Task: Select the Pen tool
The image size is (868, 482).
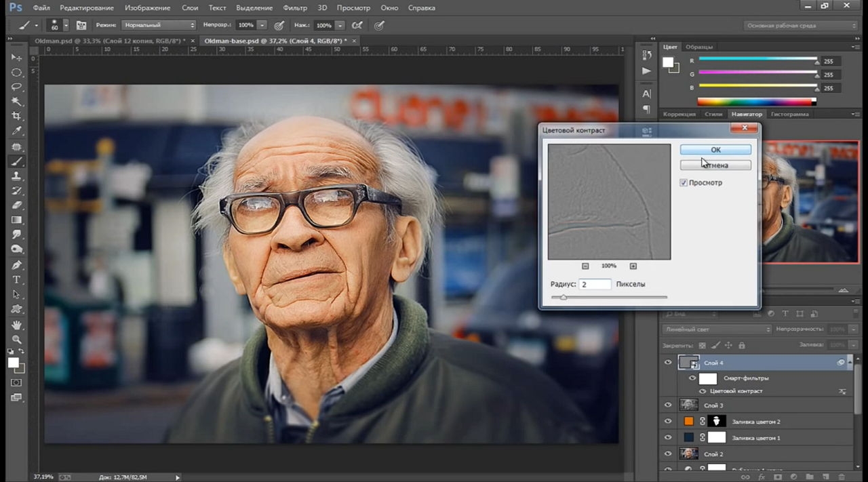Action: [x=17, y=265]
